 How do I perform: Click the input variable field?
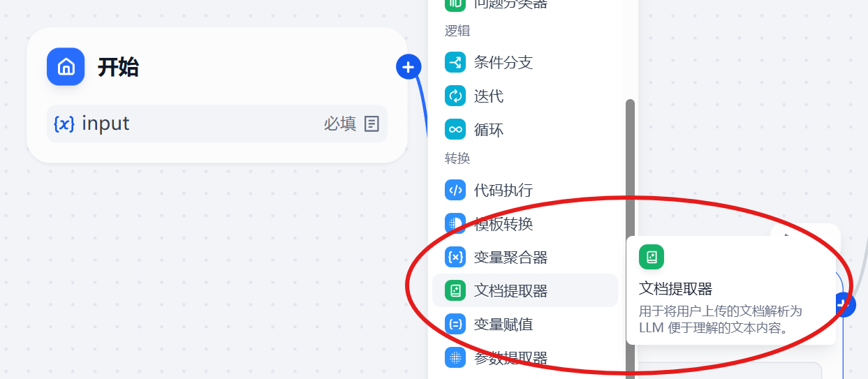click(217, 124)
